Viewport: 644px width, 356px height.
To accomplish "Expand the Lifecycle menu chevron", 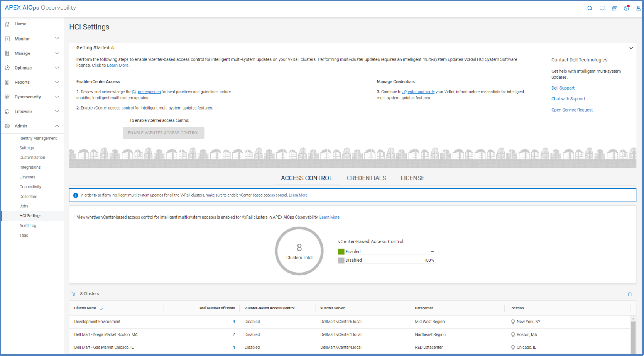I will pos(57,112).
